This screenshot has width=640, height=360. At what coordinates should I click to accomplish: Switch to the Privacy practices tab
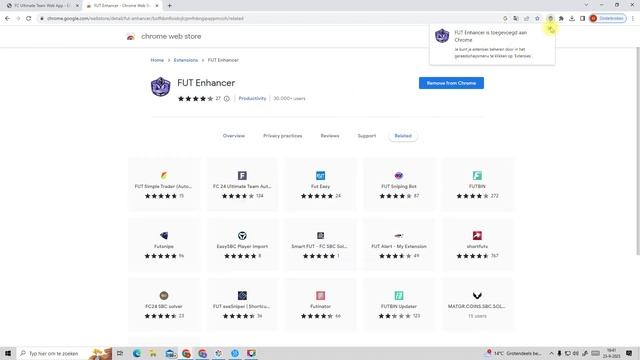point(282,136)
